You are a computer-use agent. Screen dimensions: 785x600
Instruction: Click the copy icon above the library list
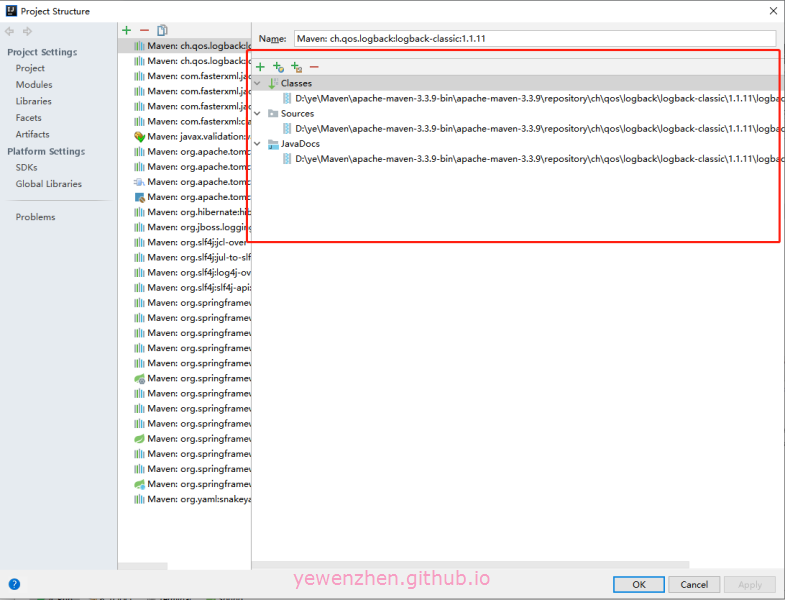click(x=162, y=31)
